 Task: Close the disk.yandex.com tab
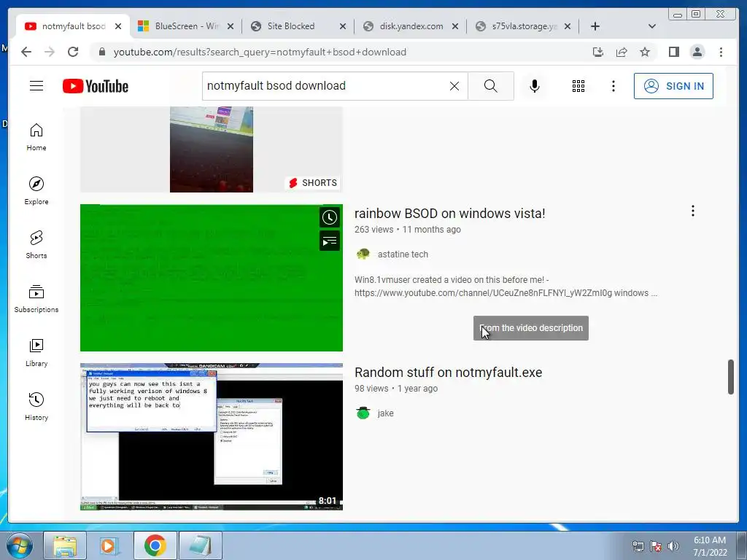tap(455, 26)
